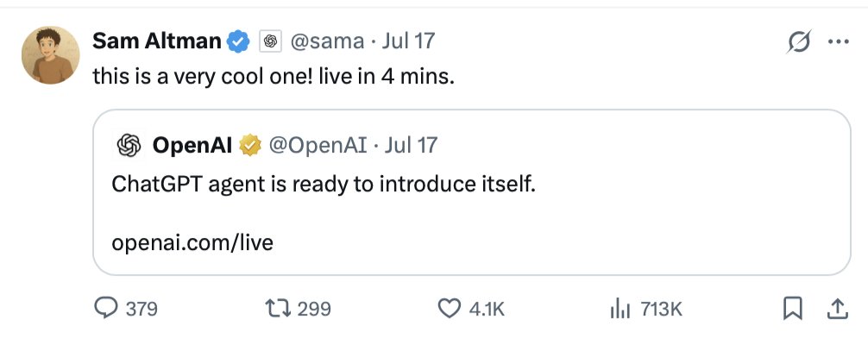Open Sam Altman's profile avatar
The image size is (868, 338).
click(x=50, y=55)
